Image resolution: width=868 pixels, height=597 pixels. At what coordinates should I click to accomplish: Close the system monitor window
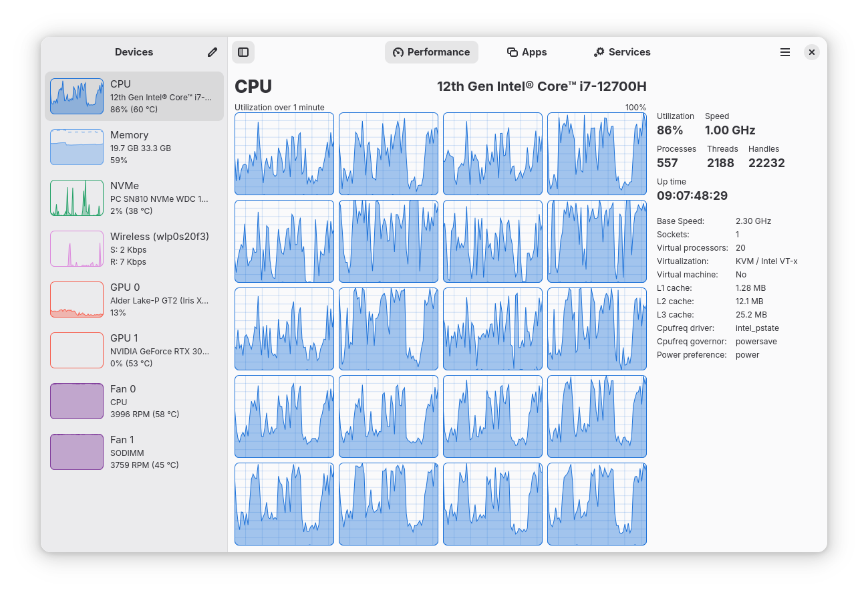811,52
